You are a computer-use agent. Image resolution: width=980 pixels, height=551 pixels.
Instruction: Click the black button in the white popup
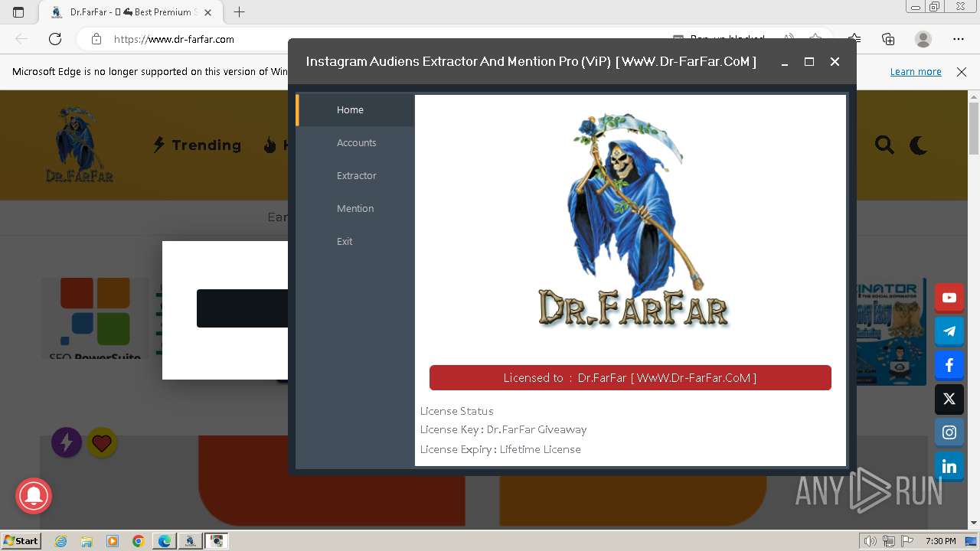242,308
